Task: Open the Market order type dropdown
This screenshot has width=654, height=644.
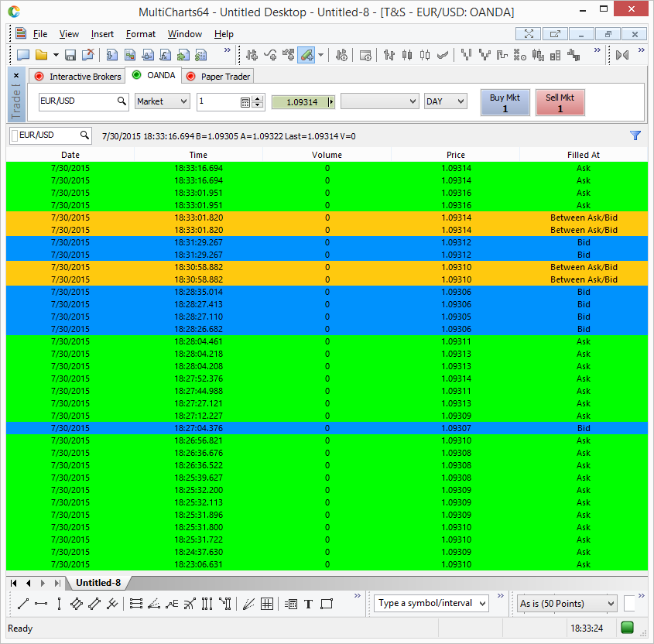Action: 163,101
